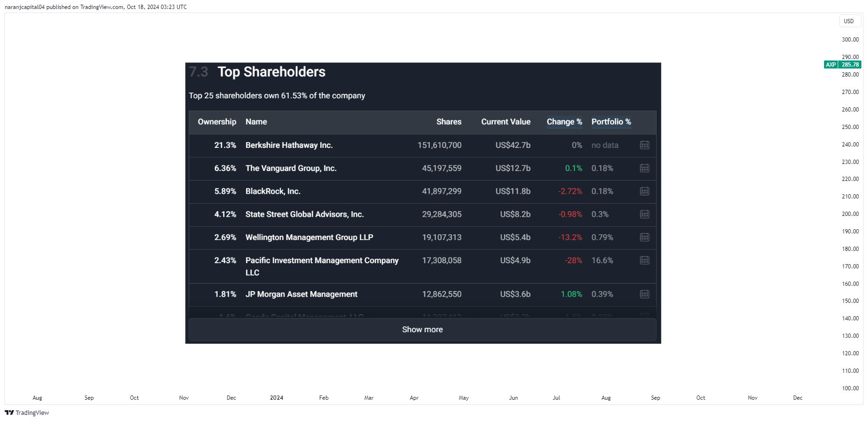Click the no data portfolio cell

coord(605,145)
